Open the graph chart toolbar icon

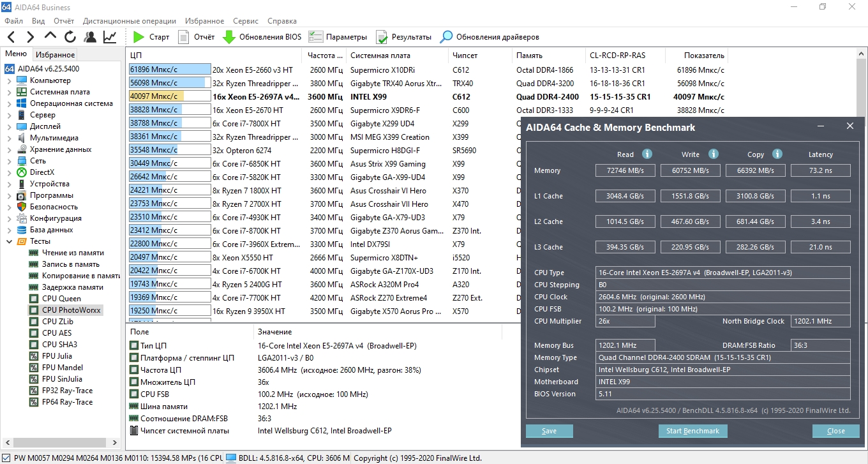[x=110, y=37]
